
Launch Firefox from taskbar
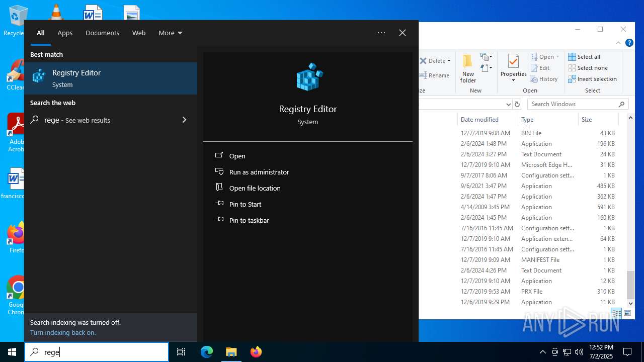(x=256, y=352)
